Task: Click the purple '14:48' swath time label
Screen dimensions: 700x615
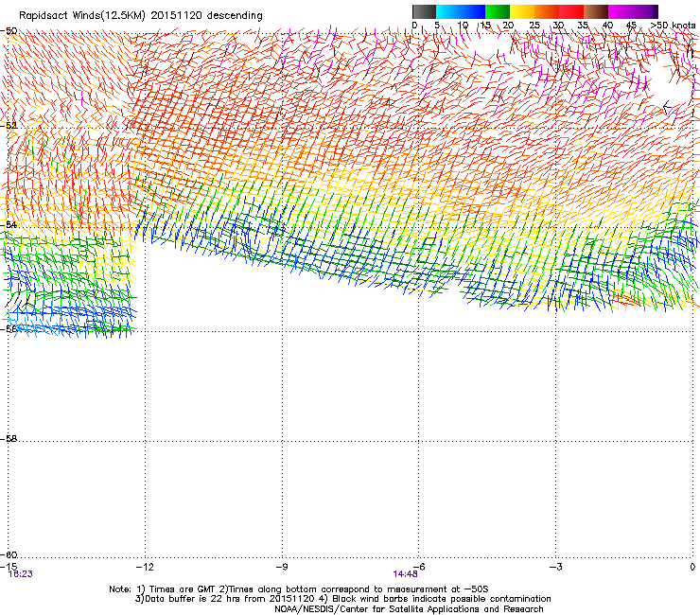Action: pos(406,574)
